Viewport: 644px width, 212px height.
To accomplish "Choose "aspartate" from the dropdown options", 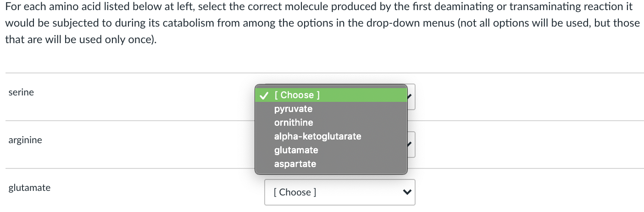I will coord(295,164).
